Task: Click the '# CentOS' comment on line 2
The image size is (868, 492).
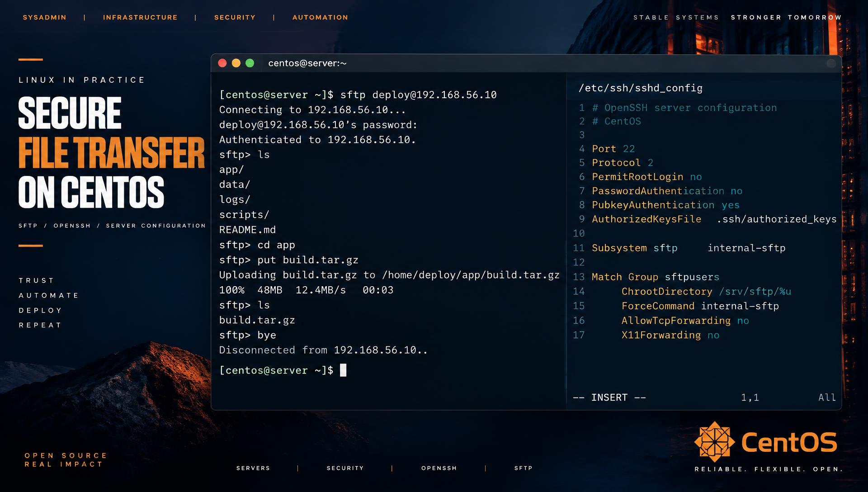Action: (616, 121)
